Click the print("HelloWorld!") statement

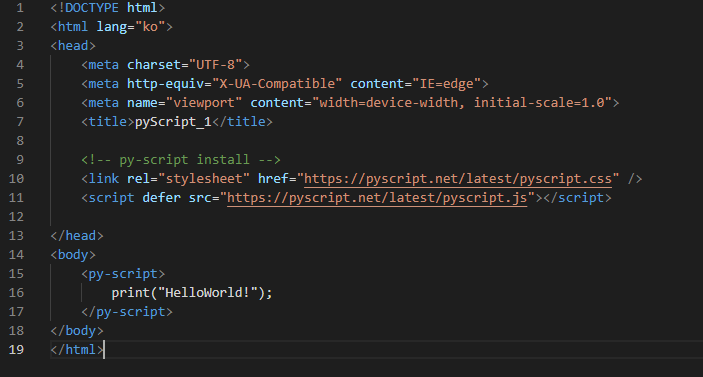(x=192, y=292)
